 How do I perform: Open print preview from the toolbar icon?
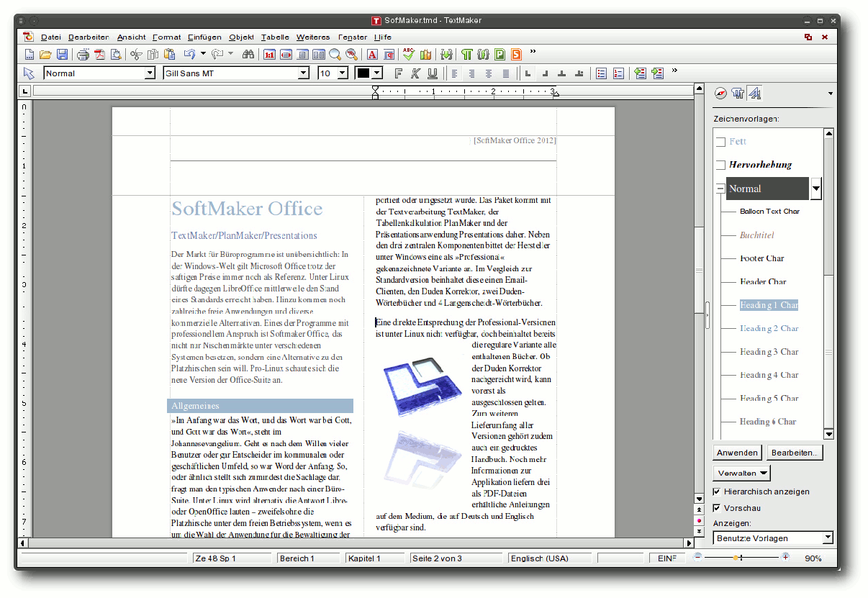click(116, 54)
